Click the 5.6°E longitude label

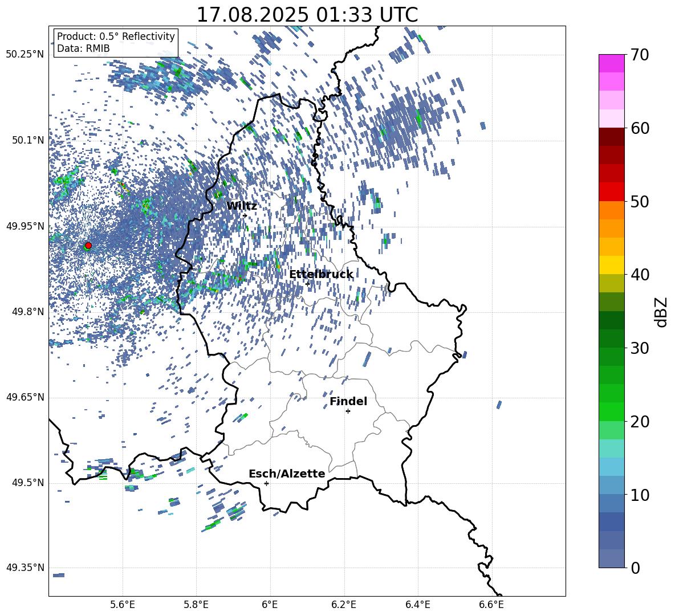123,605
